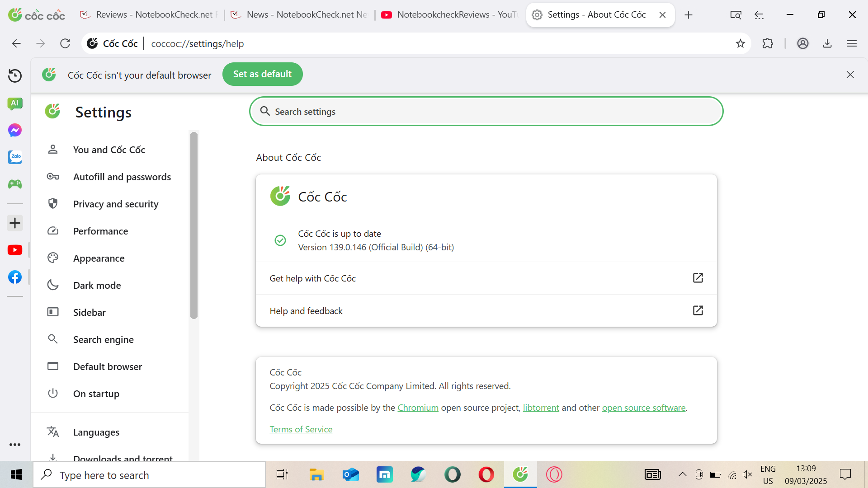Click the Windows taskbar search box
The width and height of the screenshot is (868, 488).
tap(149, 475)
